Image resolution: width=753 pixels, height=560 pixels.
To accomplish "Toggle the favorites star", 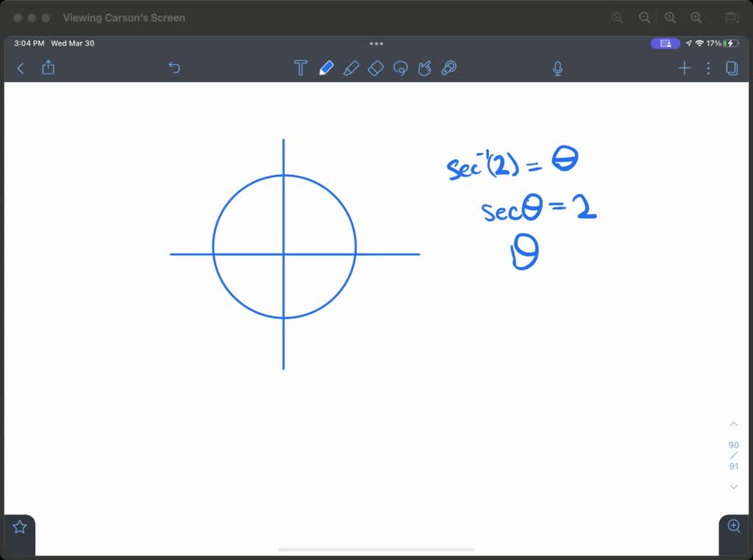I will [x=18, y=525].
